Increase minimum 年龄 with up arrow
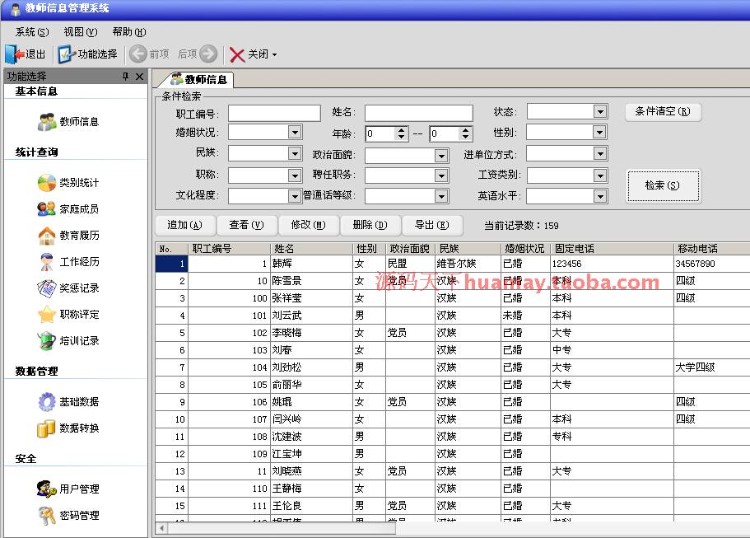Image resolution: width=750 pixels, height=538 pixels. pyautogui.click(x=401, y=130)
